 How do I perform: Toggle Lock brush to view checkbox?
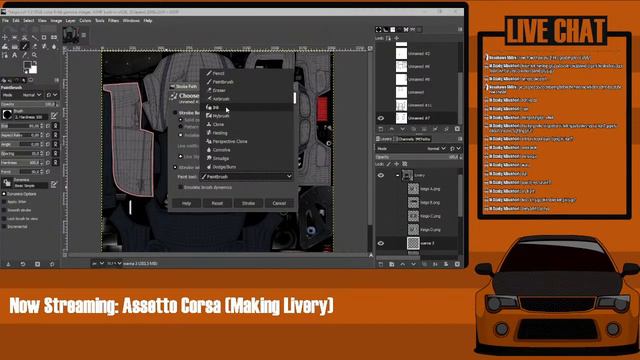pos(4,218)
